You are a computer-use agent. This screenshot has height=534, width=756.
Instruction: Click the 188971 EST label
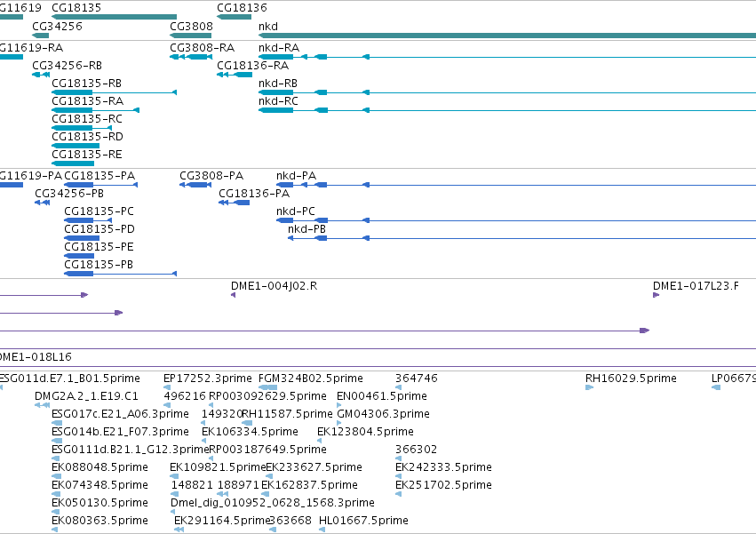point(238,486)
